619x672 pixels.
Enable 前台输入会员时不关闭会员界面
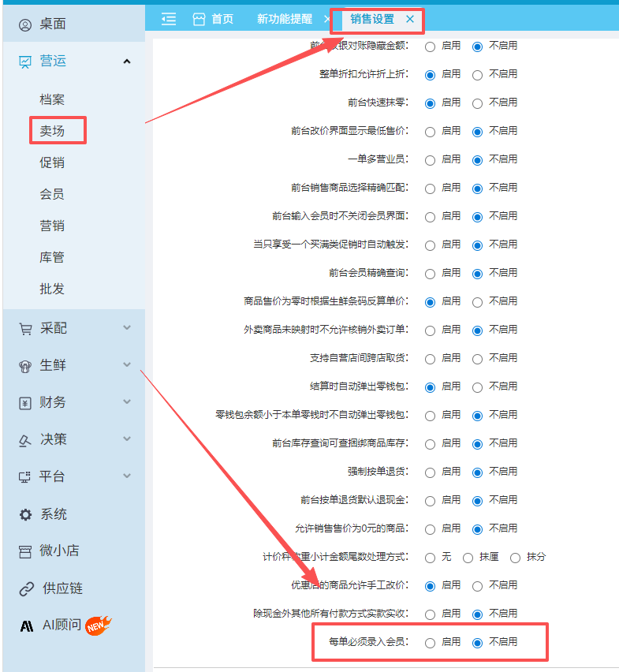430,217
